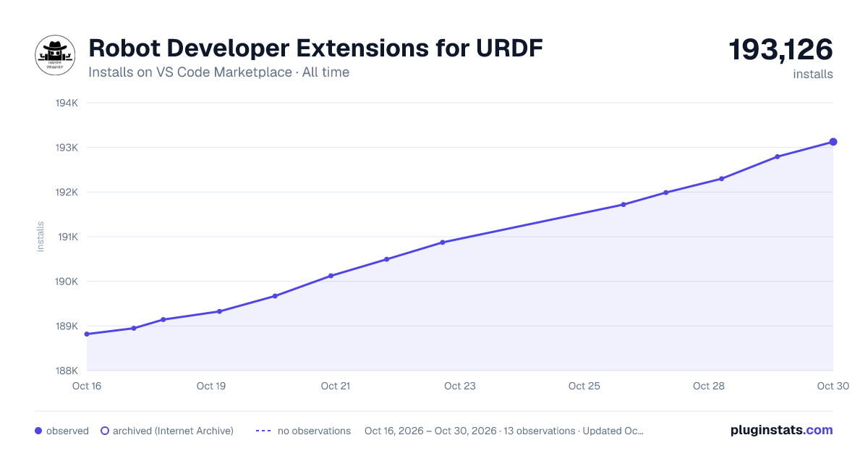Viewport: 868px width, 456px height.
Task: Click the extension logo with hat icon
Action: 56,54
